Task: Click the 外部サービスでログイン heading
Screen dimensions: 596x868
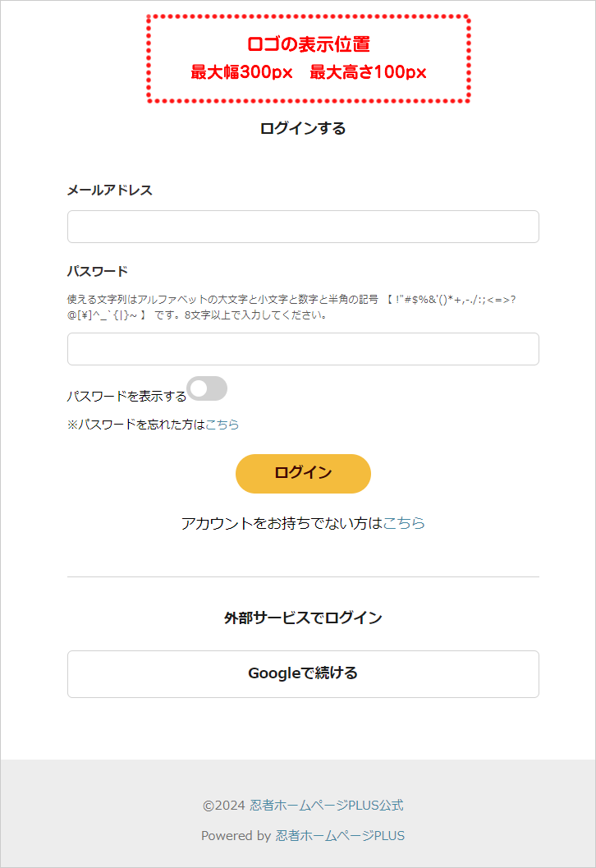Action: pyautogui.click(x=303, y=618)
